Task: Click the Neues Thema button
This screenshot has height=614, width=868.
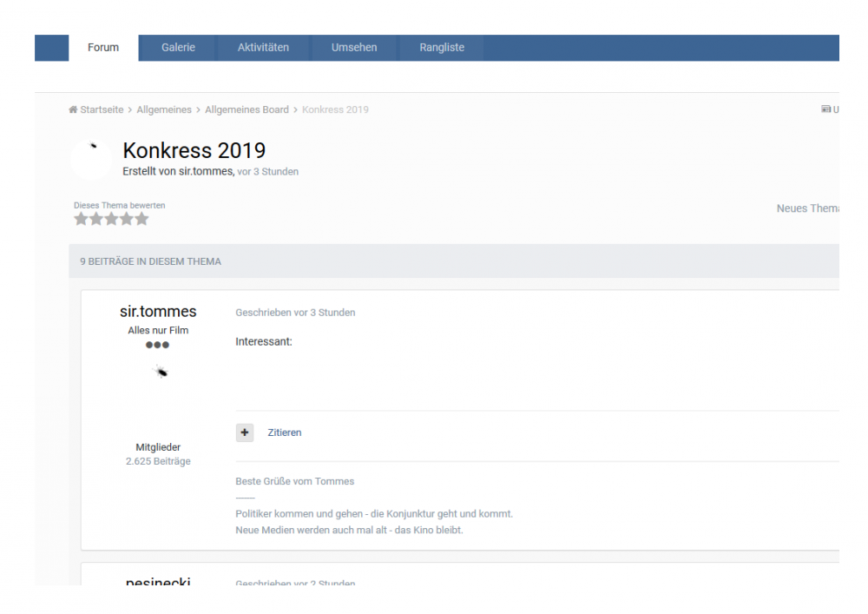Action: click(806, 209)
